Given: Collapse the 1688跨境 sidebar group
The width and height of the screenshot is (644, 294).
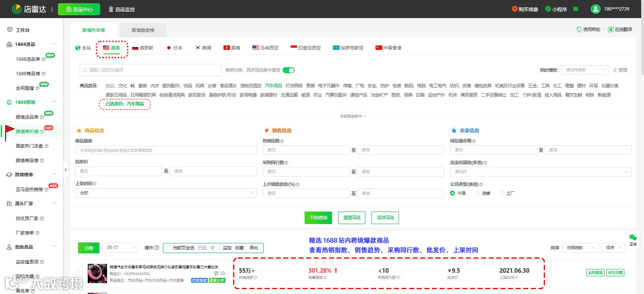Looking at the screenshot, I should 54,102.
